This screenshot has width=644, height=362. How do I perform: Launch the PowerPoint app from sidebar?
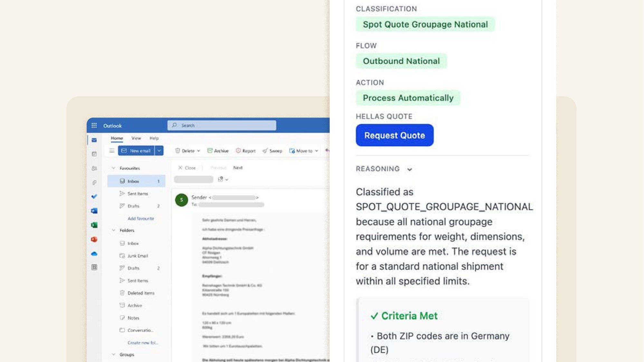coord(94,239)
